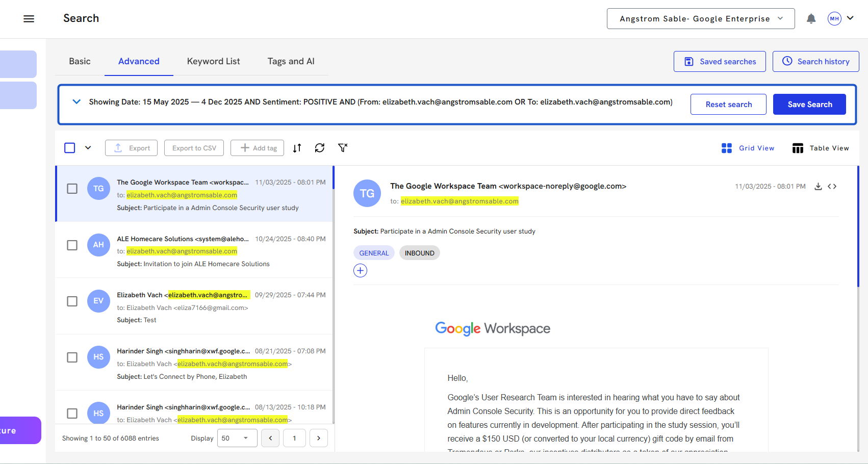This screenshot has height=464, width=868.
Task: Add a tag with the plus circle
Action: (x=360, y=271)
